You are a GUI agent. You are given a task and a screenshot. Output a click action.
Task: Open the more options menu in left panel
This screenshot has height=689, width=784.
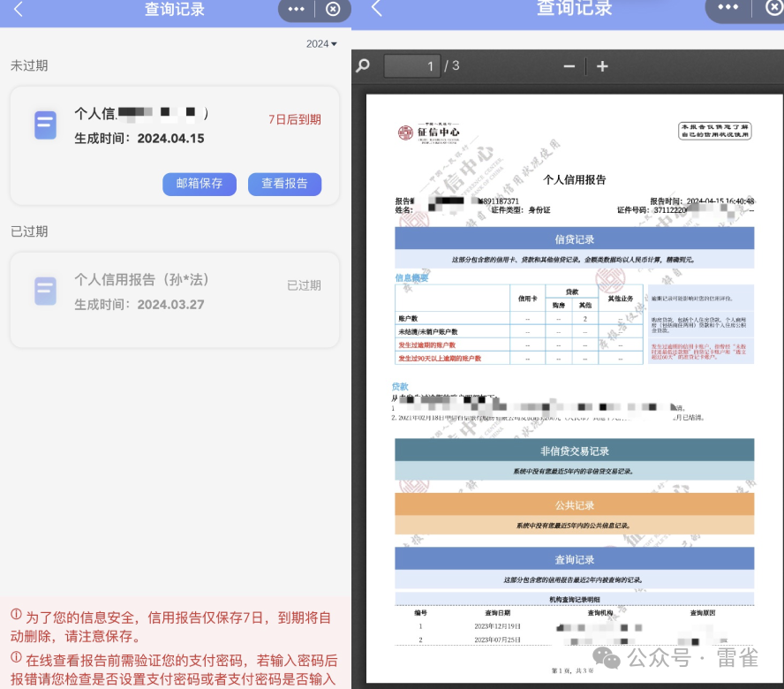pyautogui.click(x=296, y=9)
